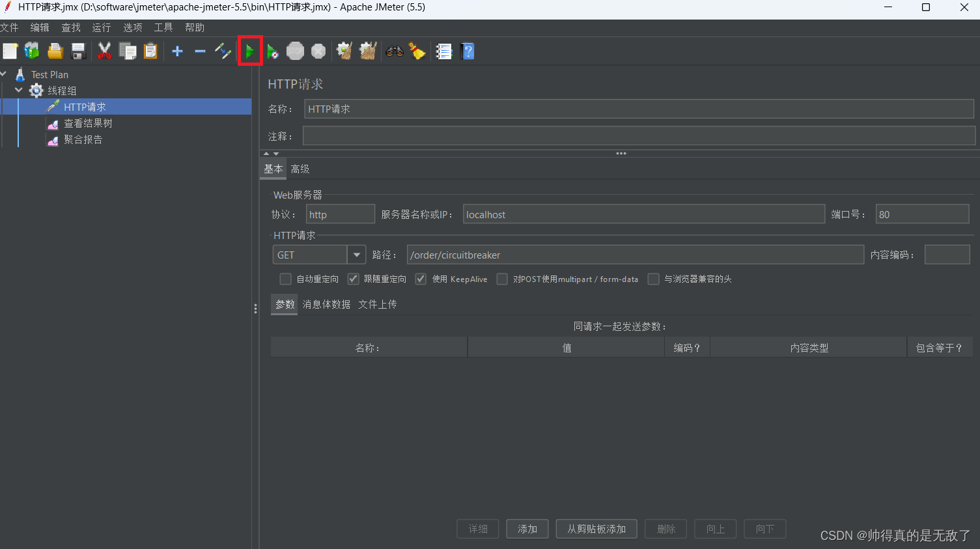This screenshot has height=549, width=980.
Task: Collapse all nodes with minus icon
Action: [x=200, y=51]
